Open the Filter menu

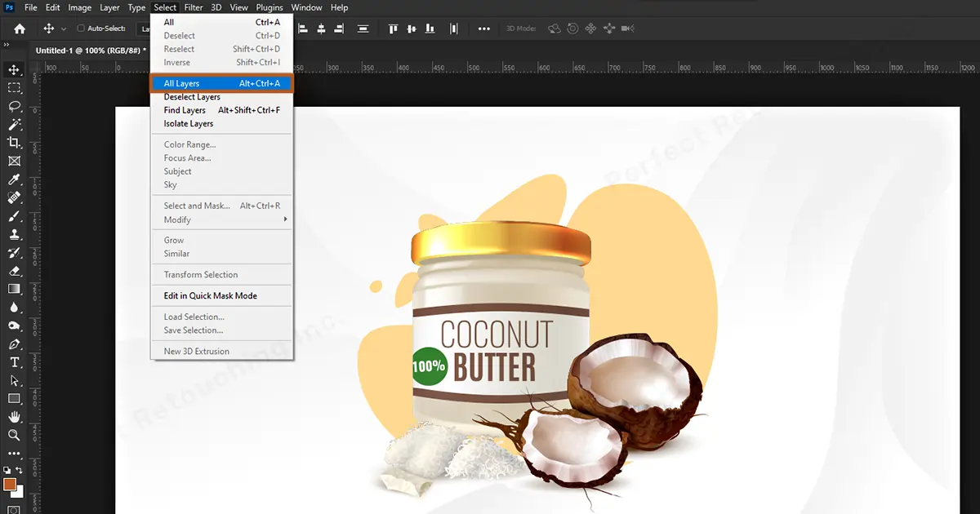click(194, 7)
